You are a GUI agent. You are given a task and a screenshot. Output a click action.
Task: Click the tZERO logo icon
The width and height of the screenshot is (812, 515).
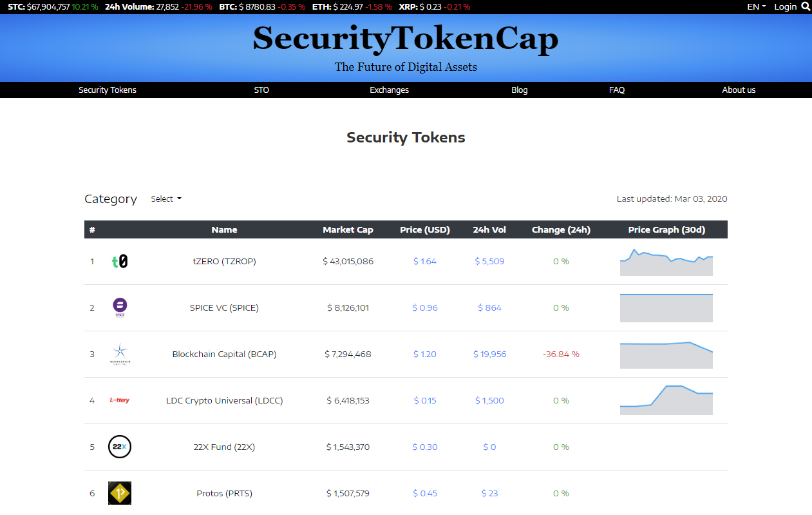[x=120, y=262]
